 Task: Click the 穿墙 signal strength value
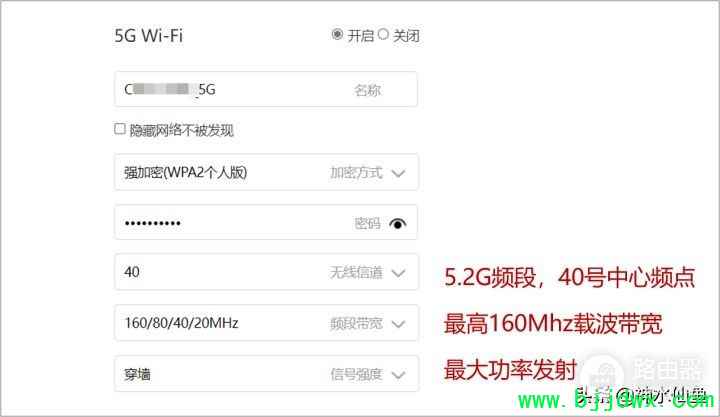click(x=137, y=374)
